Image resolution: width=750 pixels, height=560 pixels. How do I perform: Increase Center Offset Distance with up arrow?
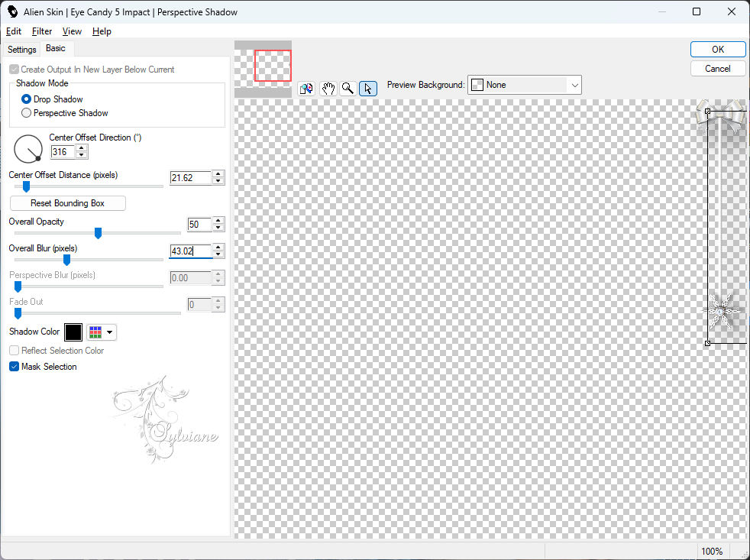coord(218,174)
